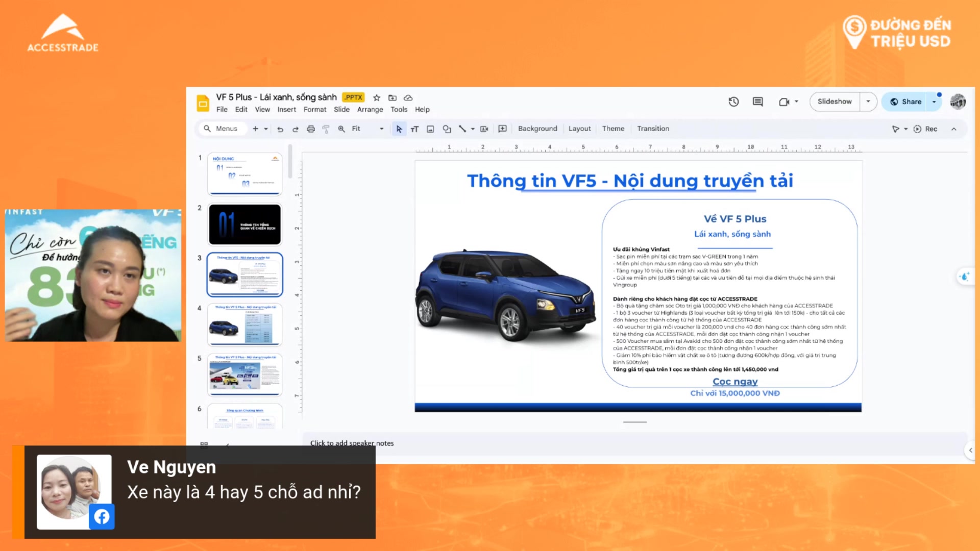This screenshot has height=551, width=980.
Task: Click the insert image icon
Action: [x=430, y=129]
